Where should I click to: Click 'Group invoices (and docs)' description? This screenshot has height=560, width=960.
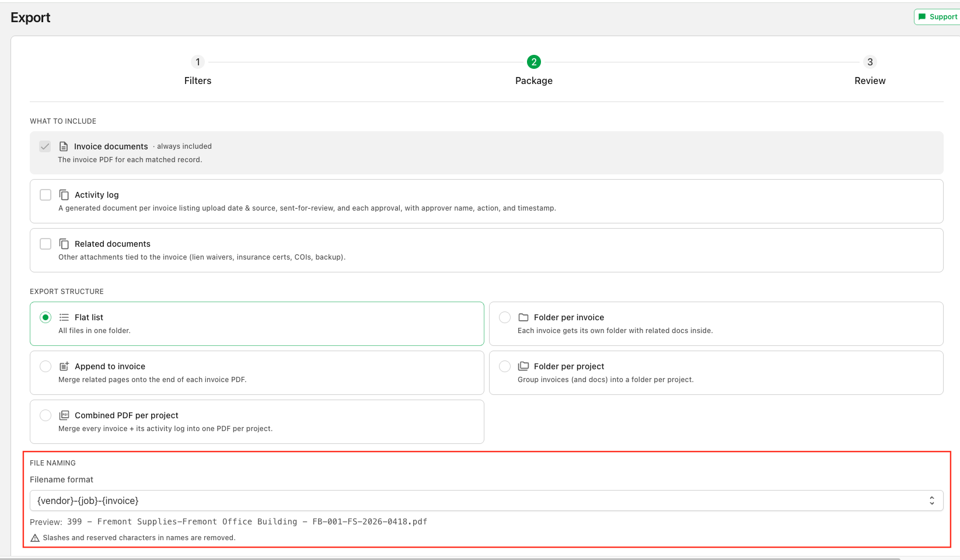pyautogui.click(x=606, y=380)
